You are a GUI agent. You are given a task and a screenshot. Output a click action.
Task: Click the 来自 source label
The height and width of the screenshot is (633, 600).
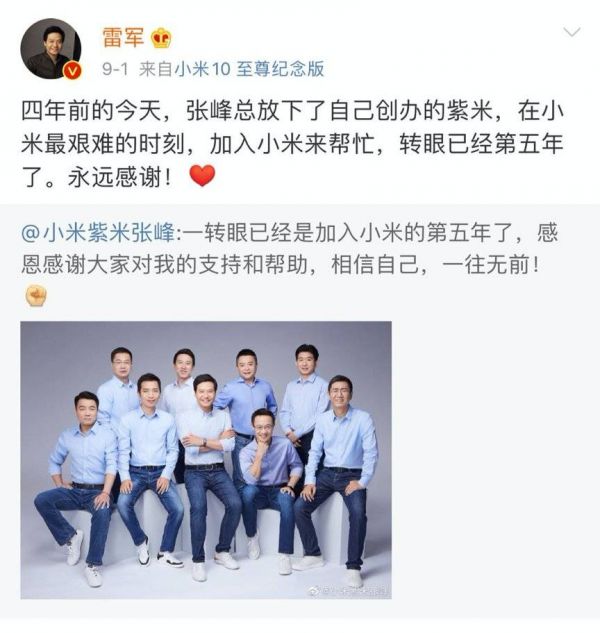[x=156, y=69]
